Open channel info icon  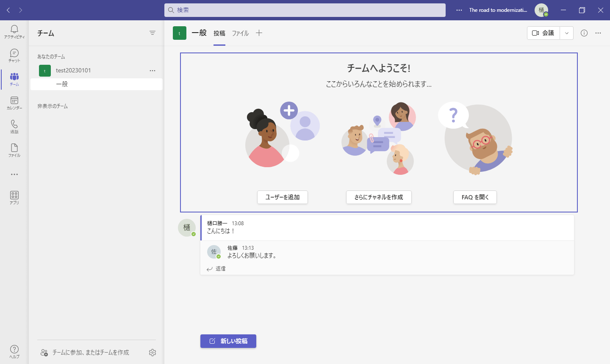tap(584, 33)
